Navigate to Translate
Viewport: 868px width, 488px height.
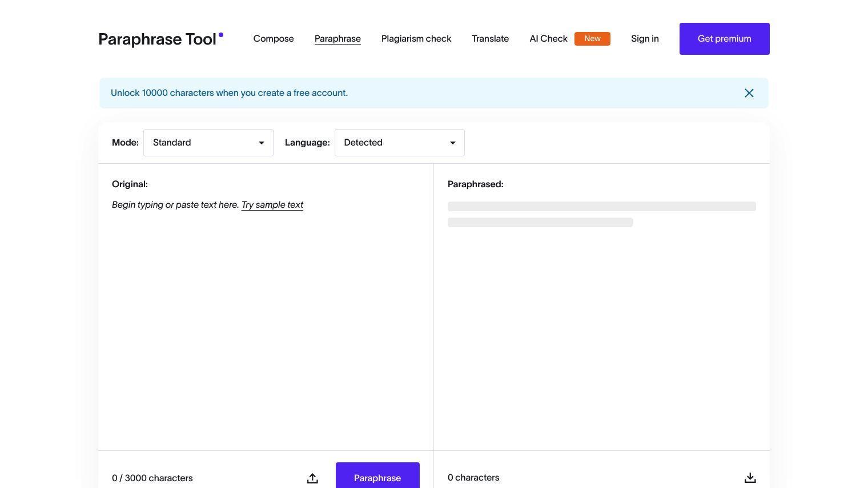point(491,39)
